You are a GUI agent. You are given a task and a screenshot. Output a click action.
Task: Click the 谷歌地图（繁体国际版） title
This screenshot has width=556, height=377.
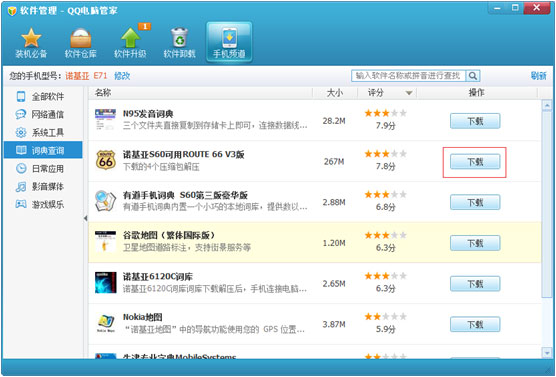169,236
